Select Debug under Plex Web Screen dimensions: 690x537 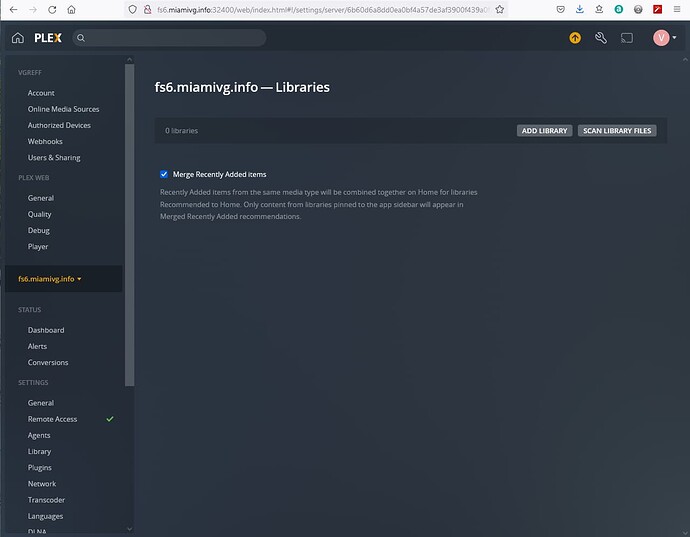click(x=38, y=231)
